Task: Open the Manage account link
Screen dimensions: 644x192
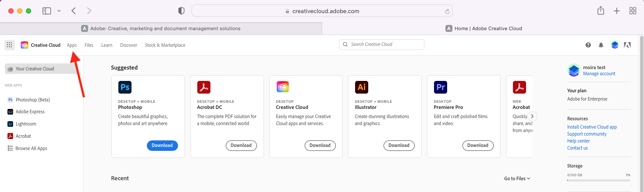Action: [599, 74]
